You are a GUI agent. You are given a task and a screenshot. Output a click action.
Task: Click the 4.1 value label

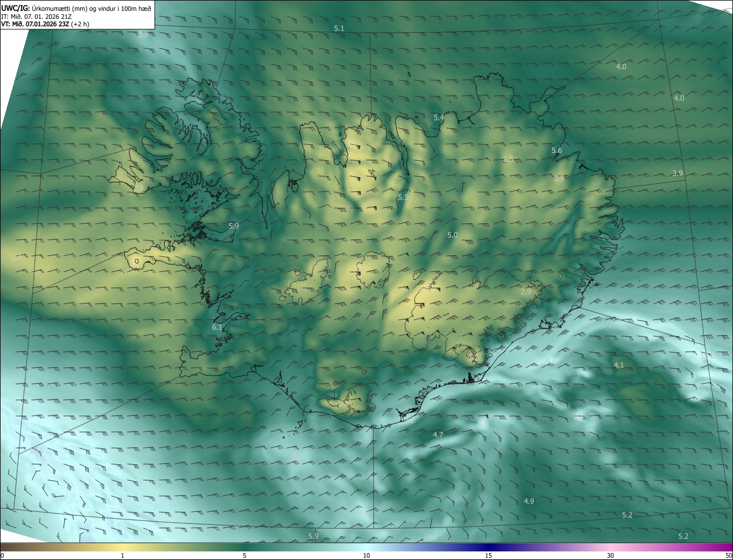click(619, 365)
